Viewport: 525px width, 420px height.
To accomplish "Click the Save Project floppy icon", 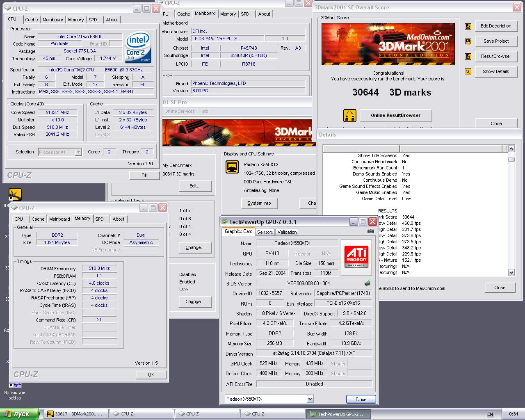I will click(468, 41).
